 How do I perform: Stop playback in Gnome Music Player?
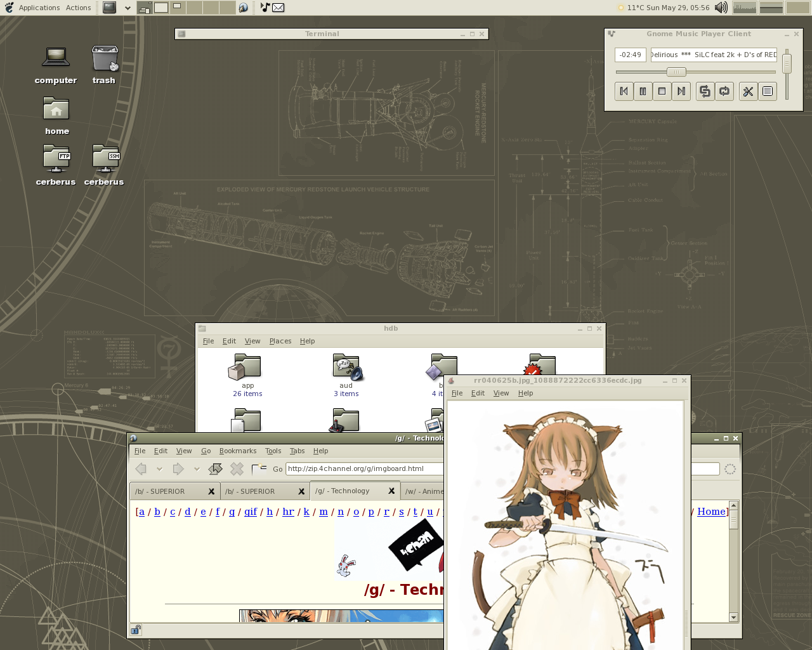[662, 91]
